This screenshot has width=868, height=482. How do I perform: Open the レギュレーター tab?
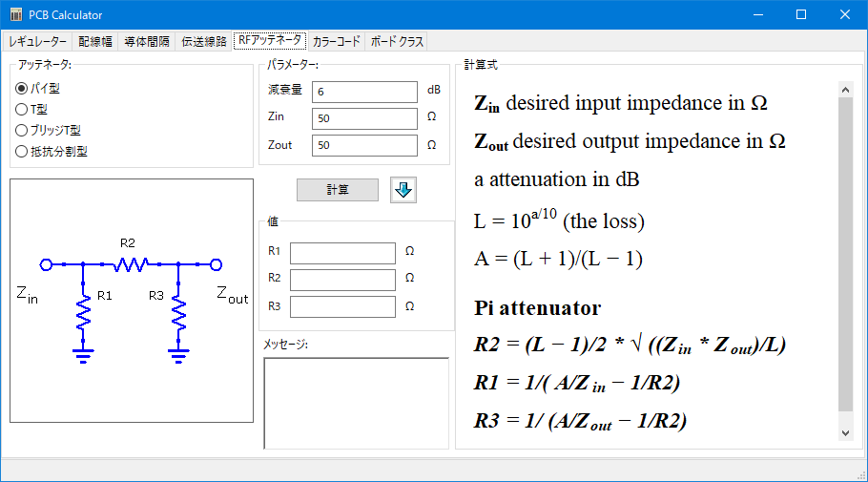point(38,42)
